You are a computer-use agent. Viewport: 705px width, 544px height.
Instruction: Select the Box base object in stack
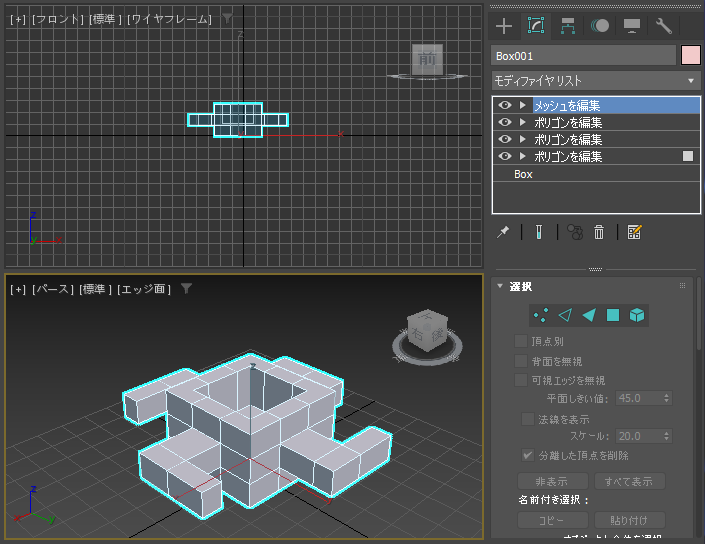point(596,174)
